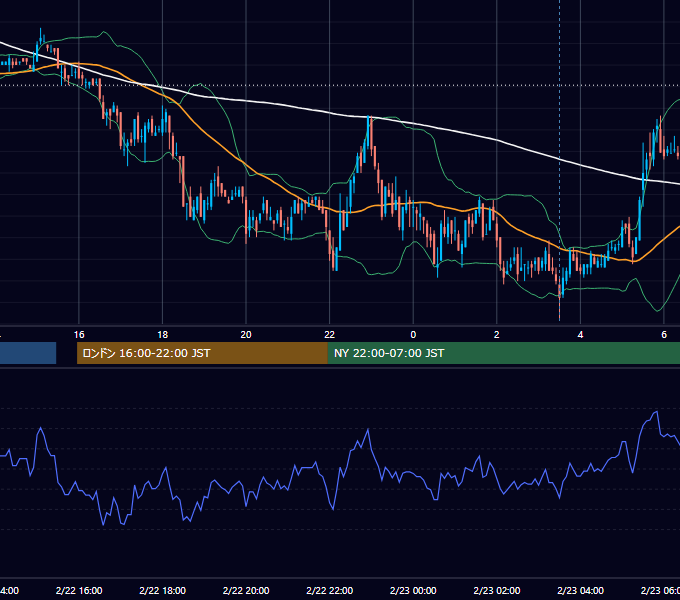680x600 pixels.
Task: Click the 2/23 04:00 date label
Action: (x=580, y=590)
